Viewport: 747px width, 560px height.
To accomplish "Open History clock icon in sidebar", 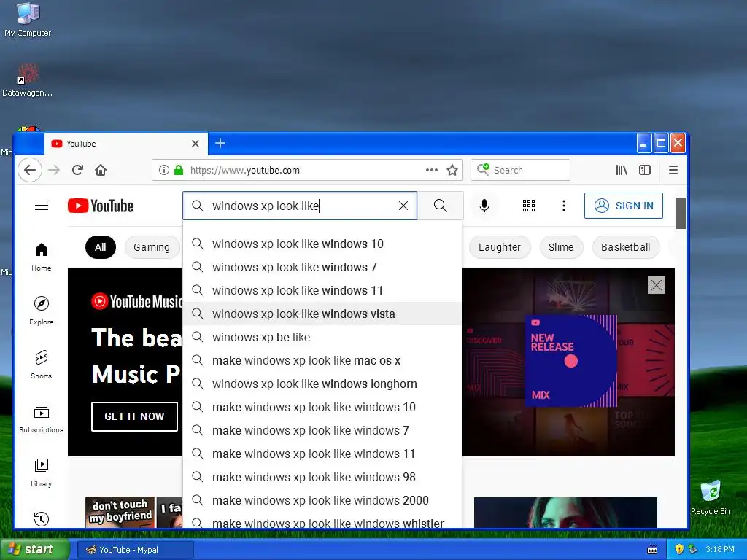I will tap(42, 518).
